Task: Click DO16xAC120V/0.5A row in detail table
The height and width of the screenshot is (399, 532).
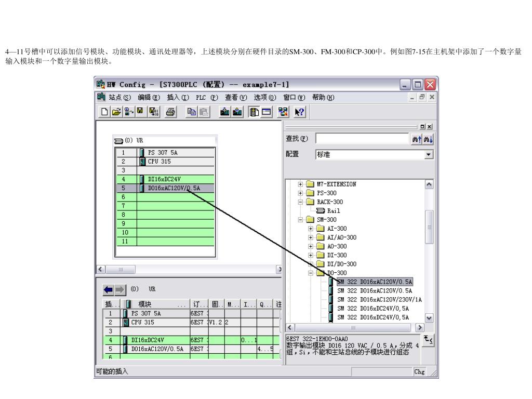Action: (x=191, y=349)
